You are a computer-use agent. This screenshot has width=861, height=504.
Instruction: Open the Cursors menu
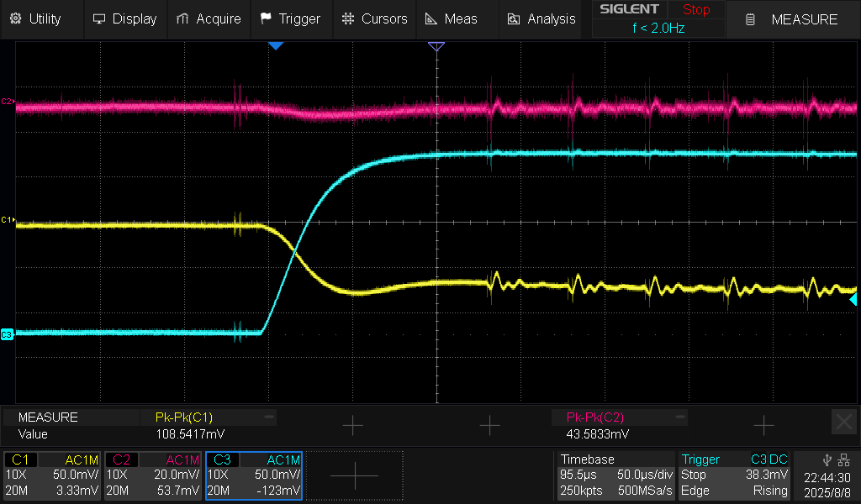click(x=375, y=18)
